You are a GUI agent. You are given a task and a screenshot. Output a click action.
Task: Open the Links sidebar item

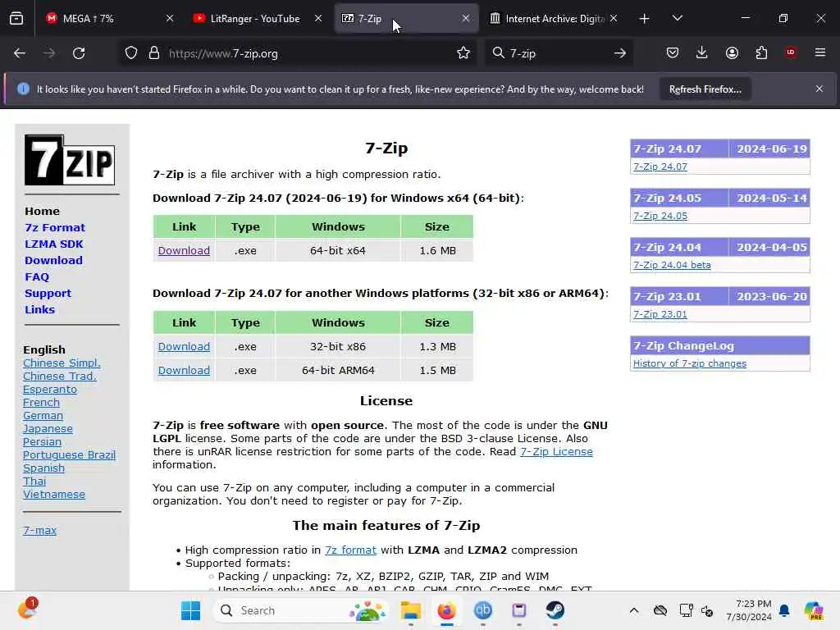39,309
